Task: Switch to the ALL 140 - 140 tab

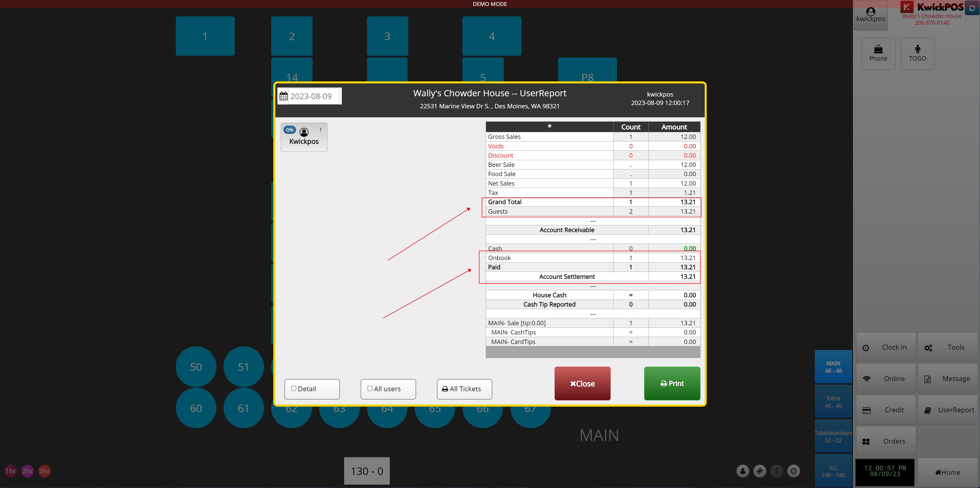Action: click(833, 471)
